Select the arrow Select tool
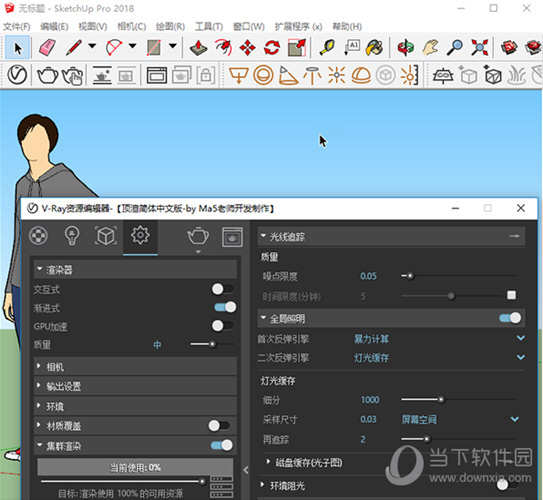Viewport: 543px width, 500px height. [18, 47]
